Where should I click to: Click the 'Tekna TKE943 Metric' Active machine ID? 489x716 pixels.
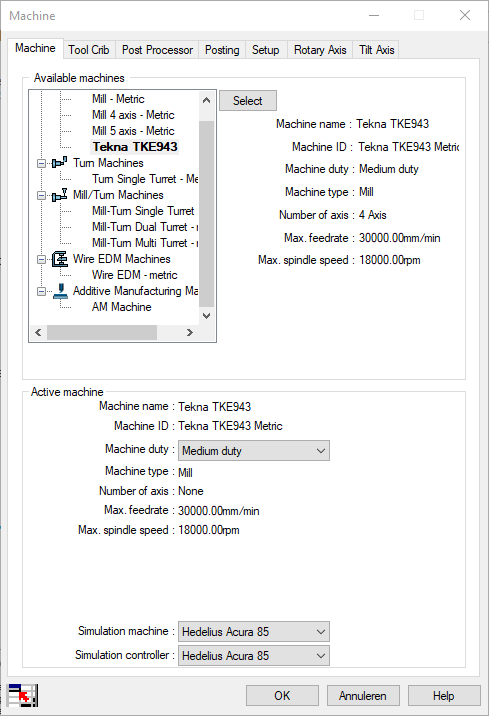tap(230, 426)
